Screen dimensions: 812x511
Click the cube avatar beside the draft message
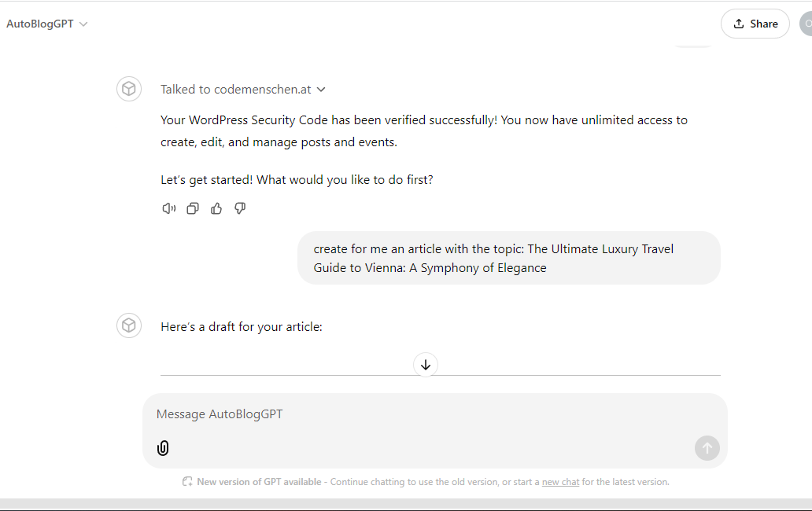point(129,325)
